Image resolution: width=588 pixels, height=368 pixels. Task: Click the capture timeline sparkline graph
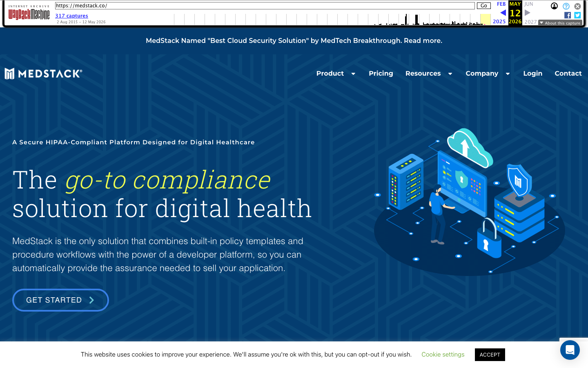(x=332, y=19)
